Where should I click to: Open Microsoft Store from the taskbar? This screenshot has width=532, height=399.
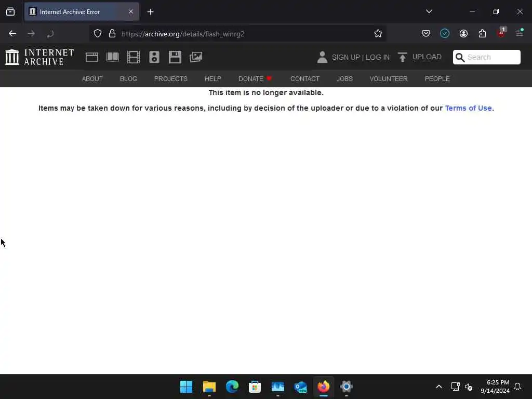click(x=255, y=387)
